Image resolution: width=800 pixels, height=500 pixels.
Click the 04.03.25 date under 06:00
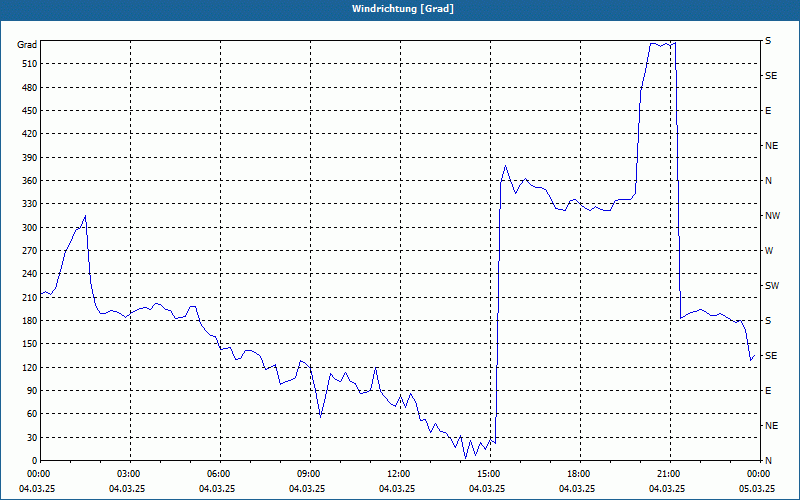pos(217,489)
